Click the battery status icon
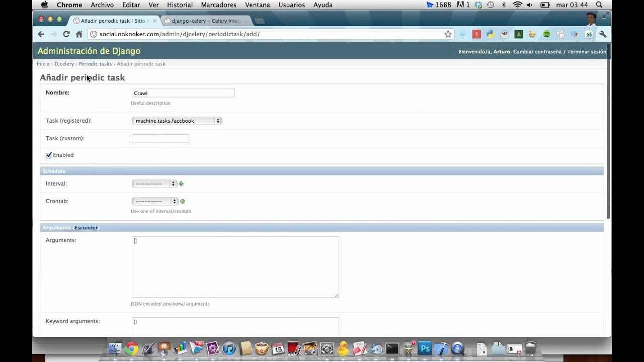 (545, 5)
